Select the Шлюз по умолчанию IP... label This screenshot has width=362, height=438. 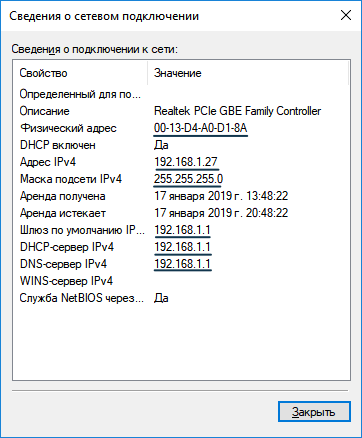[x=82, y=230]
